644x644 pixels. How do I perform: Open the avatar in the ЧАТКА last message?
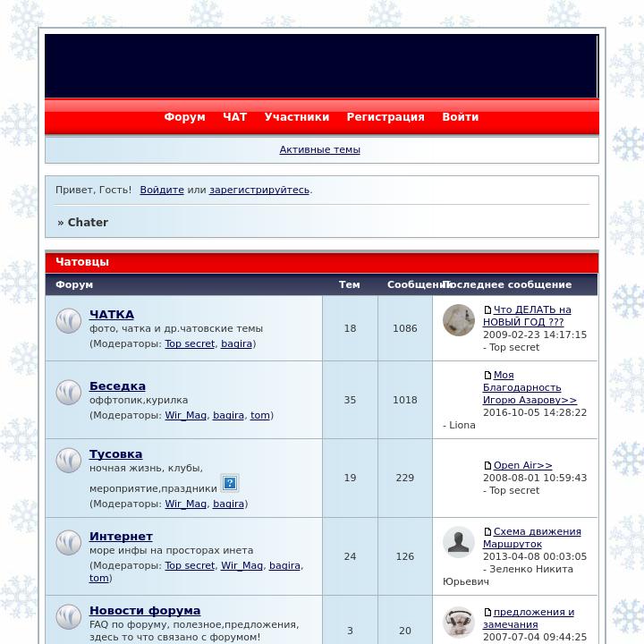[459, 320]
